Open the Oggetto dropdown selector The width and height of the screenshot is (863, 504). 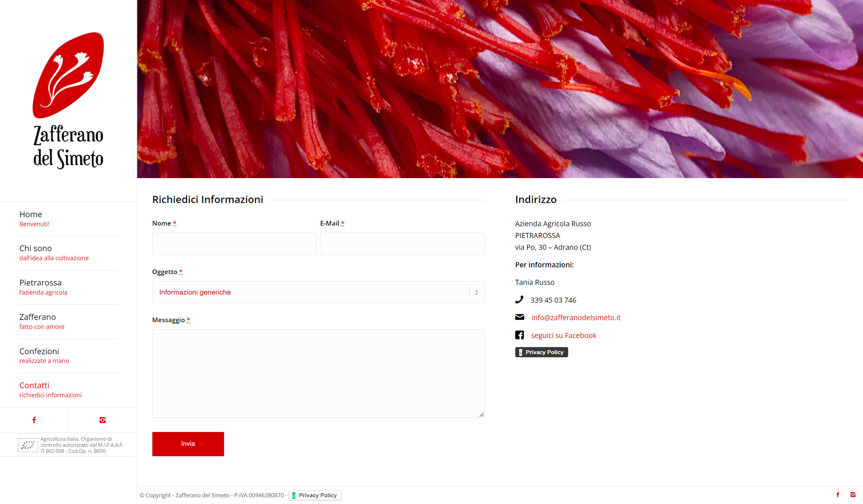[x=318, y=292]
